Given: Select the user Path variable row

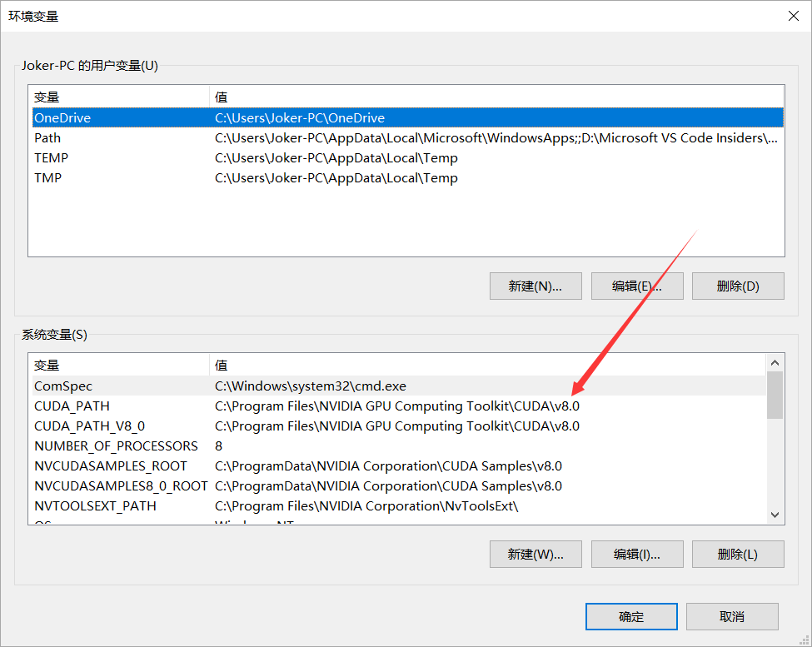Looking at the screenshot, I should pos(407,137).
